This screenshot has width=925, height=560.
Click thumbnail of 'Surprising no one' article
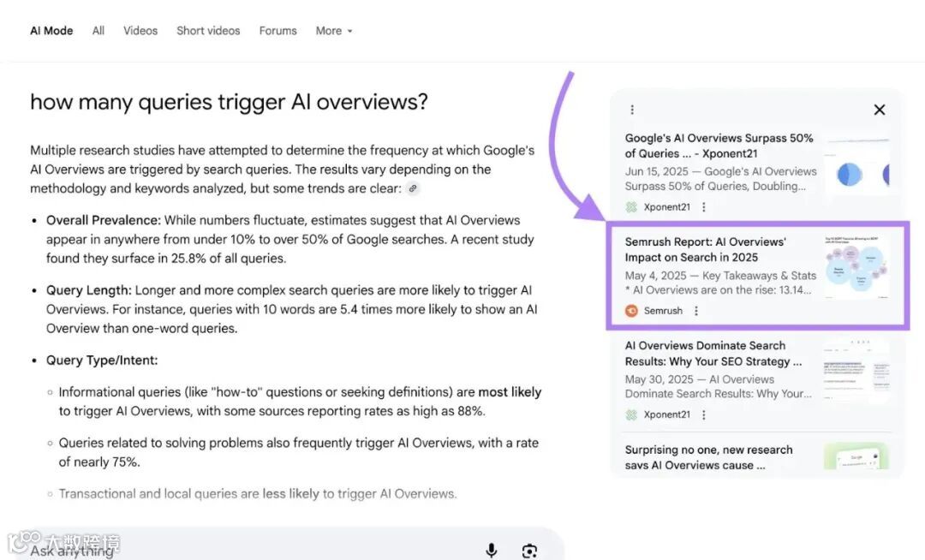click(856, 456)
